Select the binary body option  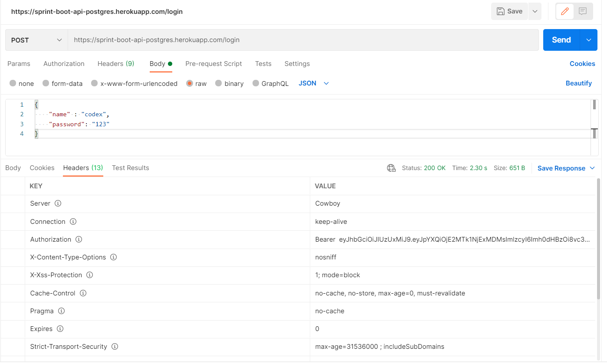tap(219, 84)
